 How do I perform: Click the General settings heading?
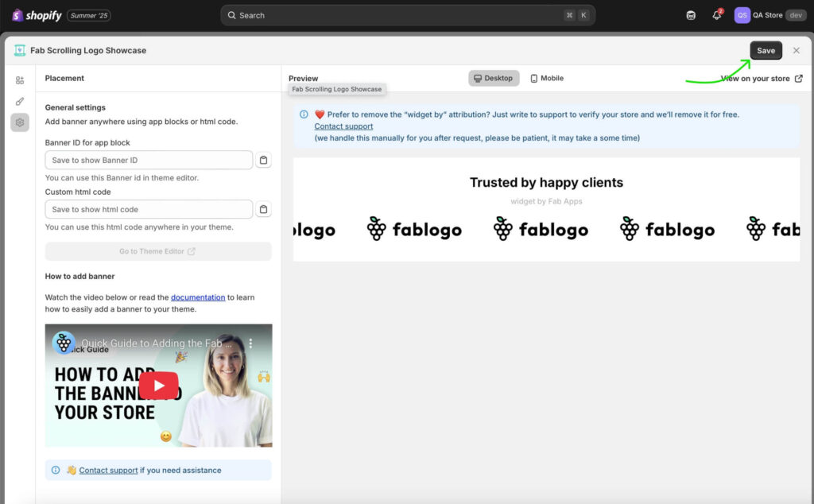(76, 107)
